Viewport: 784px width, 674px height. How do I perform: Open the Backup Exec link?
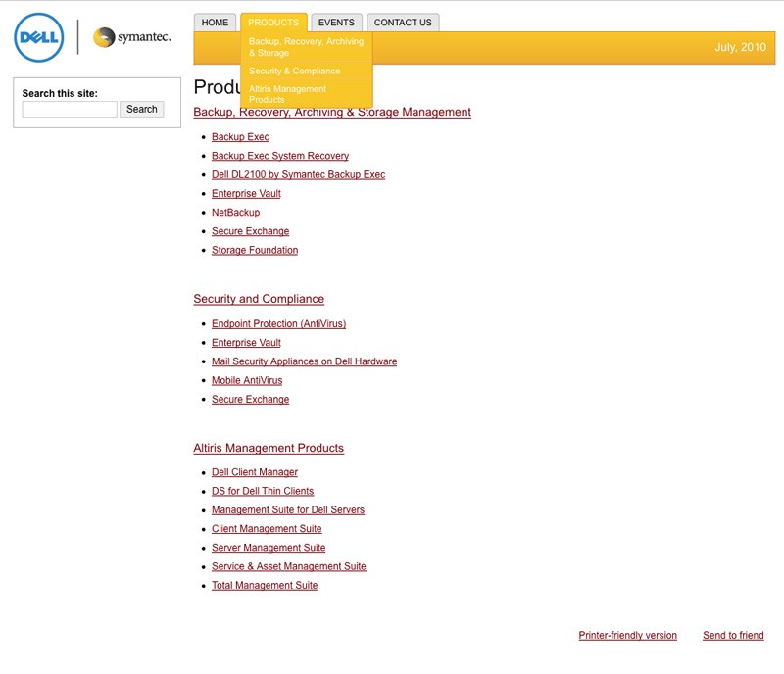[x=240, y=137]
